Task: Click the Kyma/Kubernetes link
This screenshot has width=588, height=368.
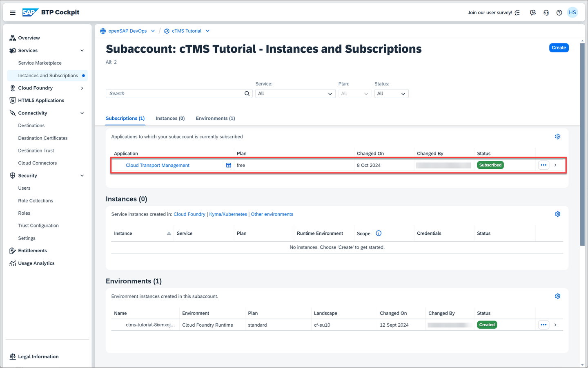Action: [228, 214]
